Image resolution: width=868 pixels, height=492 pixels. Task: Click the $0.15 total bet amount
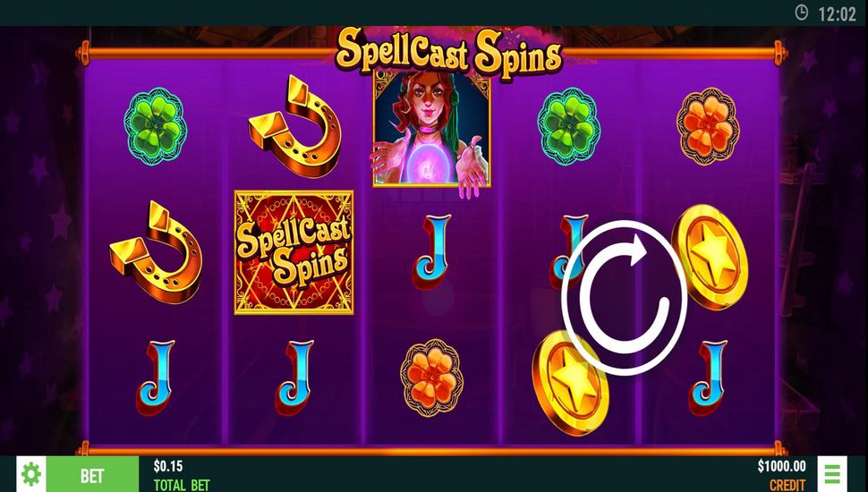(x=168, y=466)
